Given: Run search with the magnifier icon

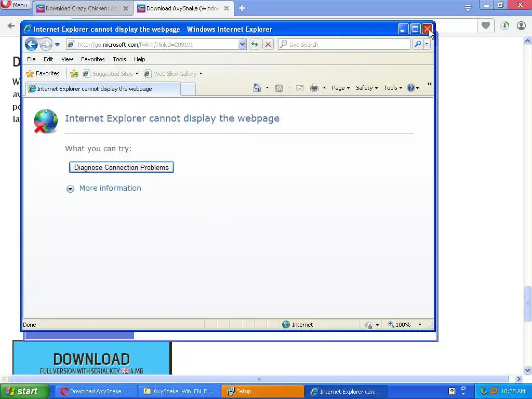Looking at the screenshot, I should (418, 45).
